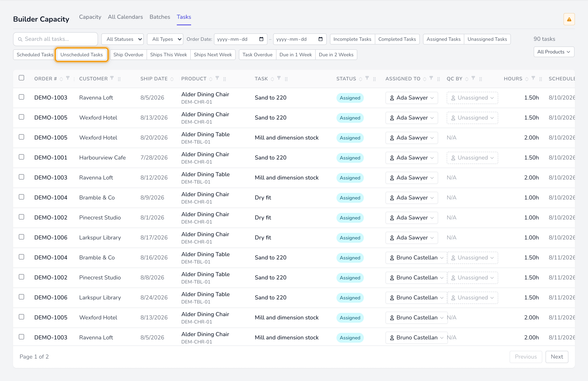Sort by the Assigned To column
Image resolution: width=588 pixels, height=381 pixels.
[424, 79]
